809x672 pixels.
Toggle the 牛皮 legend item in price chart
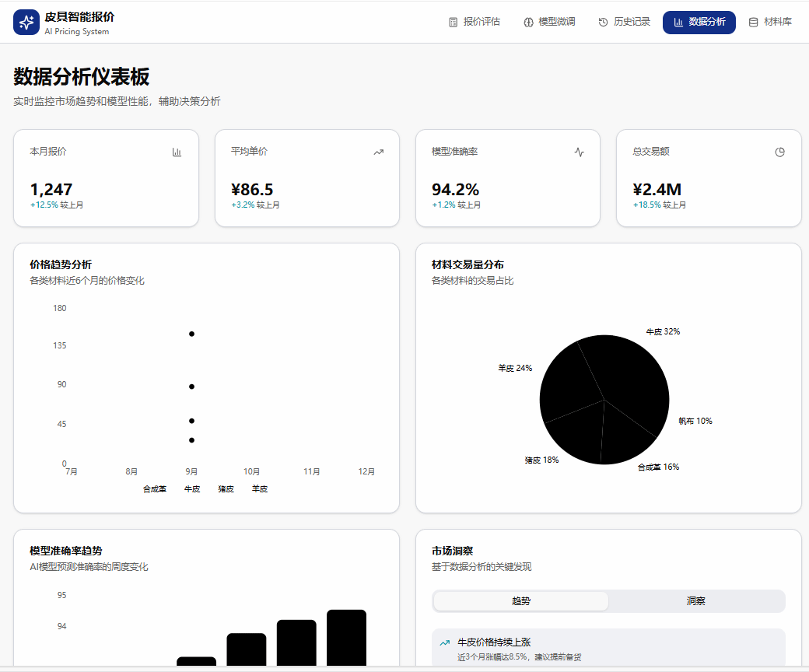191,489
